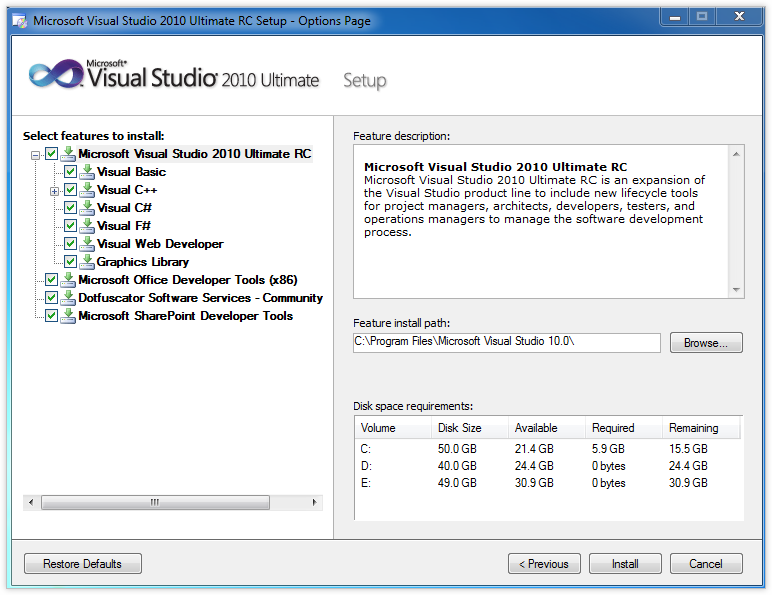The width and height of the screenshot is (772, 595).
Task: Go back with the Previous button
Action: (x=544, y=563)
